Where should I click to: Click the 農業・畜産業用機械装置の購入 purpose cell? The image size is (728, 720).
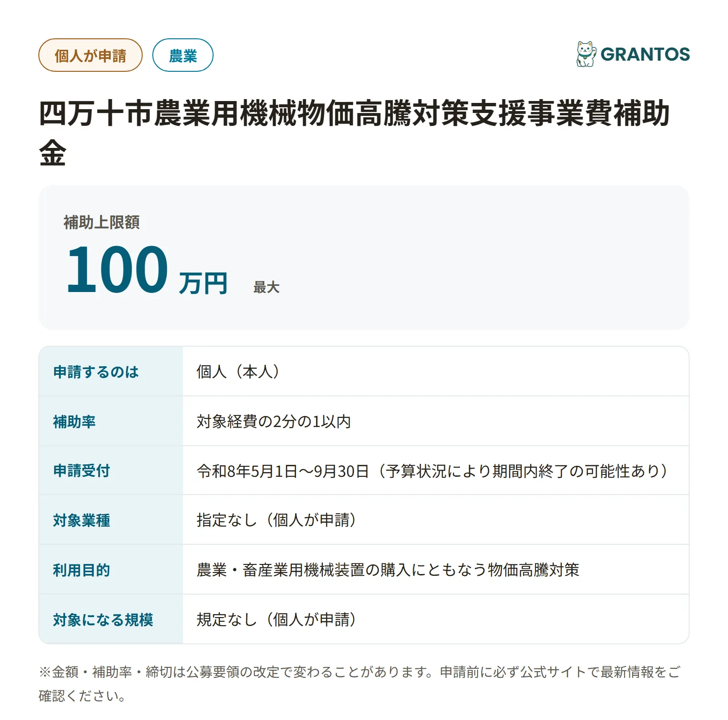pyautogui.click(x=436, y=570)
